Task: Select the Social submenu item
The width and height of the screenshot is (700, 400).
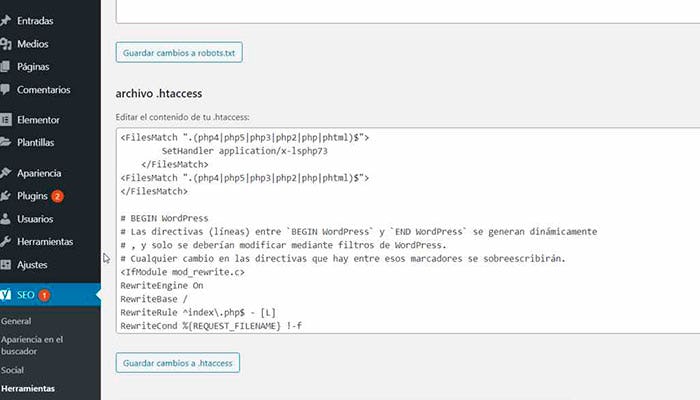Action: pyautogui.click(x=14, y=370)
